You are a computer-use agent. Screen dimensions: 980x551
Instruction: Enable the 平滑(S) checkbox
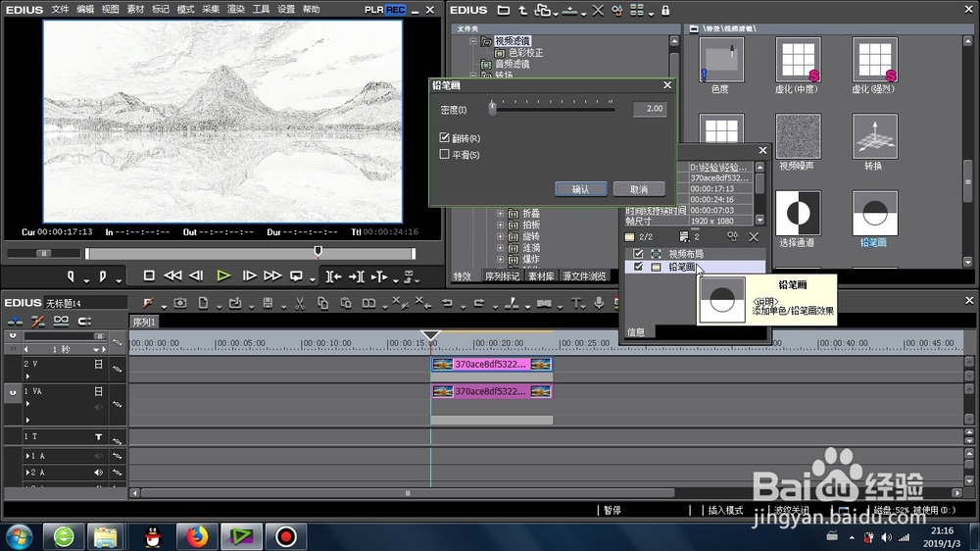444,154
